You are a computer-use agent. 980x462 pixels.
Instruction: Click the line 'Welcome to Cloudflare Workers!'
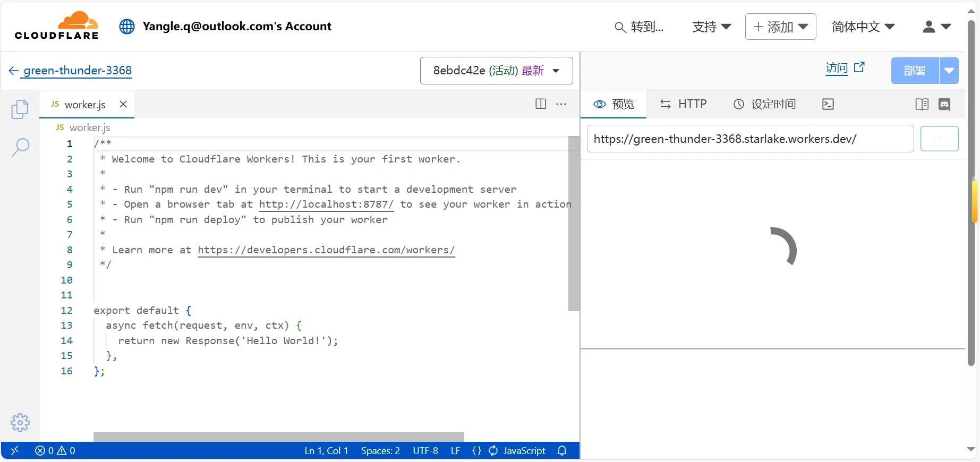(x=280, y=159)
